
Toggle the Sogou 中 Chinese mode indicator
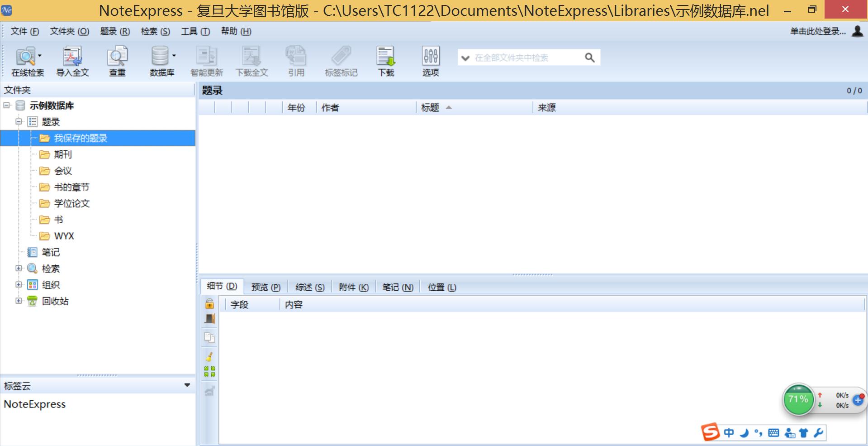tap(729, 433)
